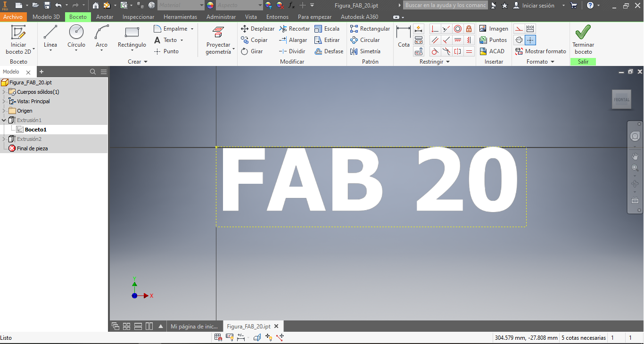Apply the Parallel constraint icon
Image resolution: width=644 pixels, height=344 pixels.
[x=435, y=40]
